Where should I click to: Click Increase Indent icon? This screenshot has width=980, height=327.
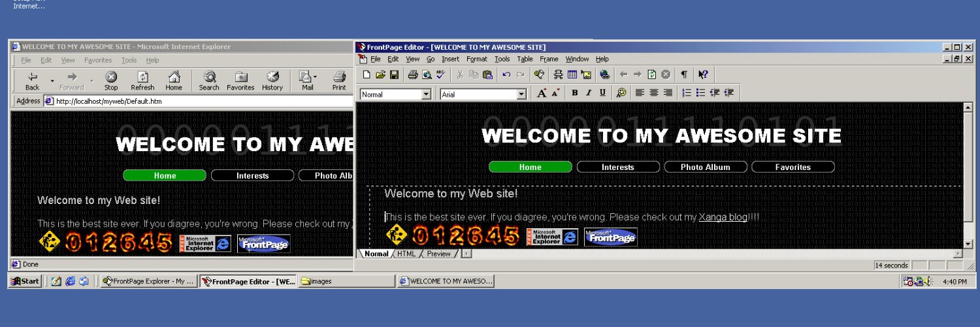[729, 94]
